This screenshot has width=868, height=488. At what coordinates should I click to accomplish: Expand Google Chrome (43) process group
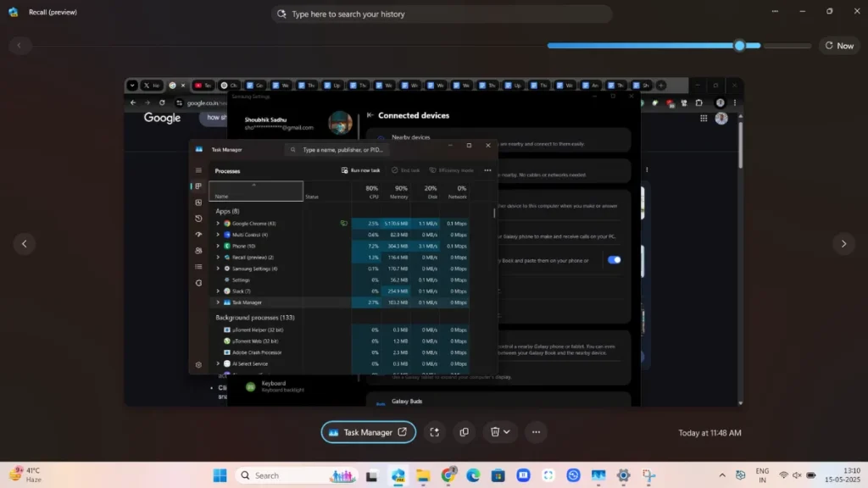click(218, 224)
